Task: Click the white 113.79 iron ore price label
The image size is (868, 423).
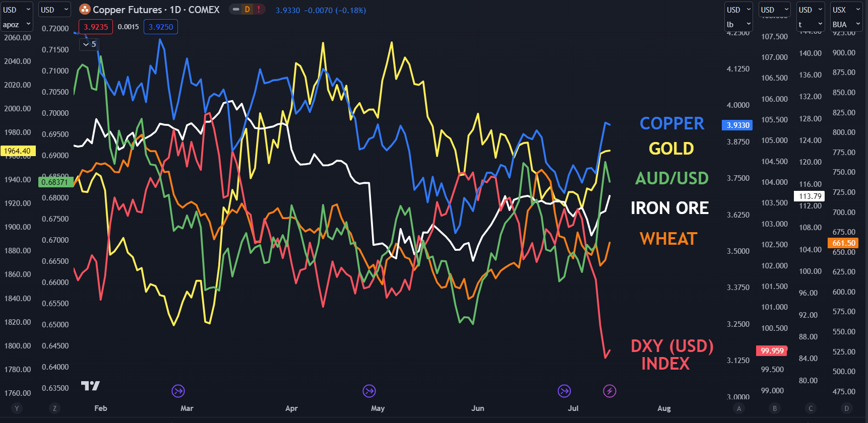Action: pos(810,196)
